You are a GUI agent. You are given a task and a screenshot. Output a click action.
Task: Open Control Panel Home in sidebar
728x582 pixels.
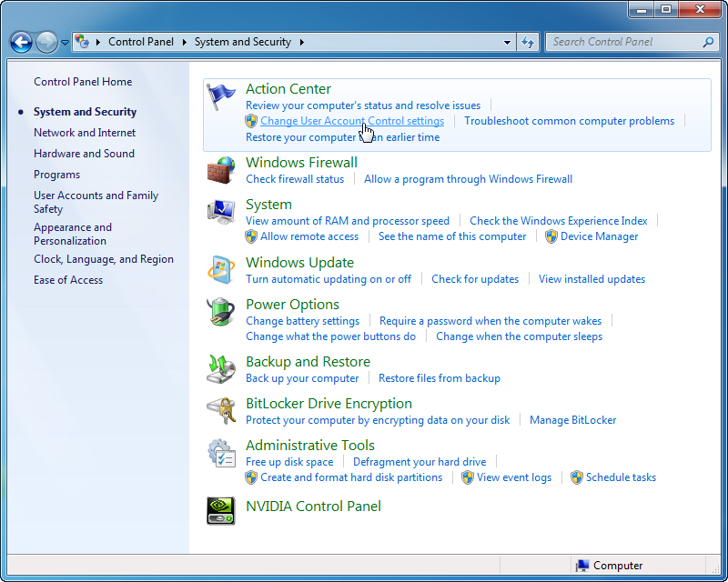pos(83,82)
